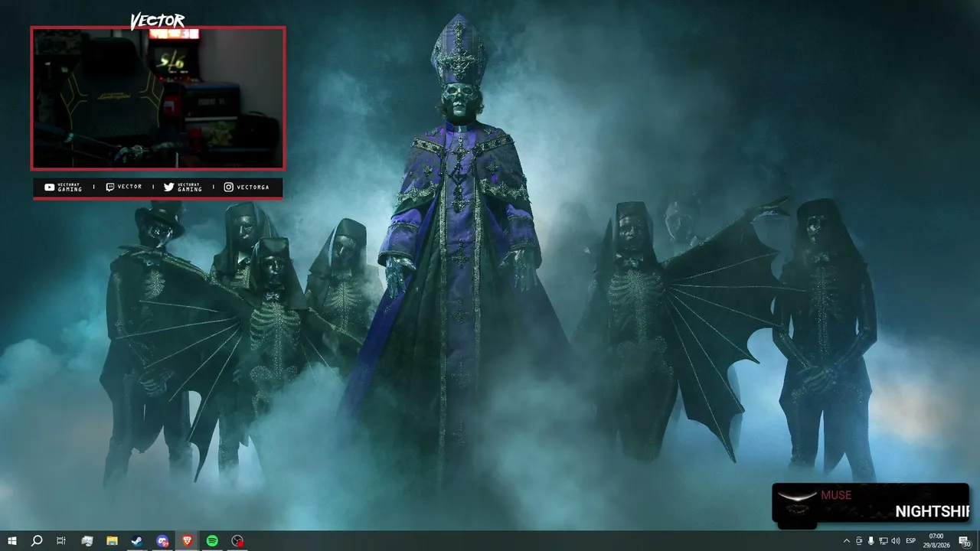Click the MUSE artist name
Image resolution: width=980 pixels, height=551 pixels.
[836, 495]
